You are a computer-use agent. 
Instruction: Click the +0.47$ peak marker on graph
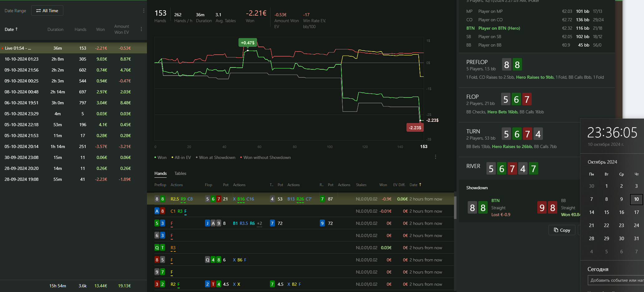point(248,43)
